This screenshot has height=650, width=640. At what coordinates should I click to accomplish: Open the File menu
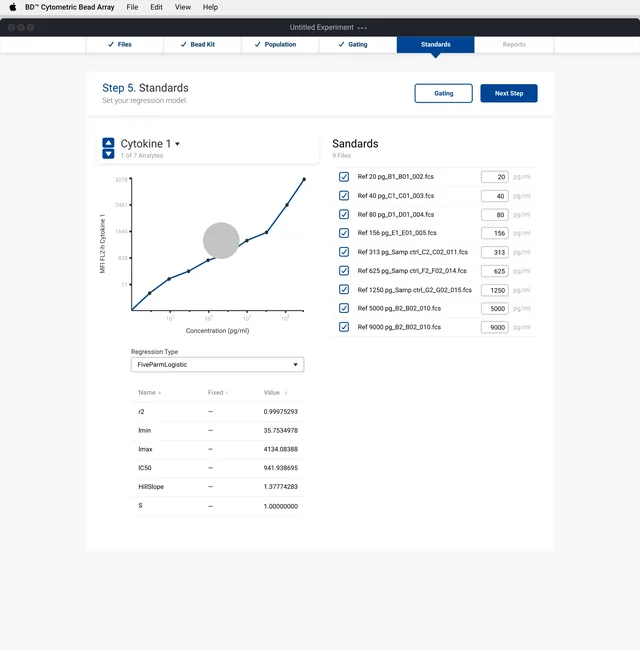(132, 7)
